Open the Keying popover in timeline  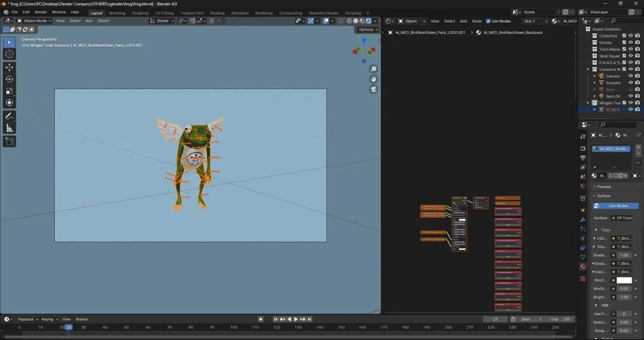(x=49, y=319)
